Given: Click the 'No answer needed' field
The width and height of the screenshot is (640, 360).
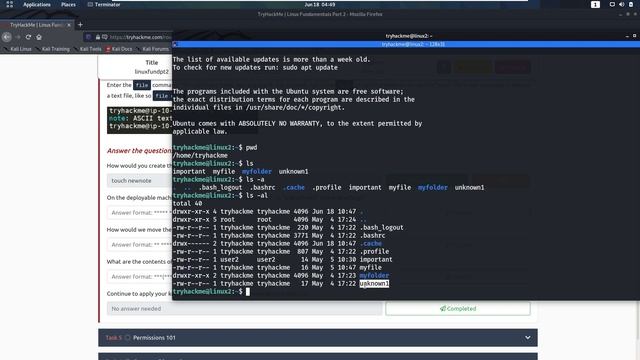Looking at the screenshot, I should pyautogui.click(x=244, y=309).
